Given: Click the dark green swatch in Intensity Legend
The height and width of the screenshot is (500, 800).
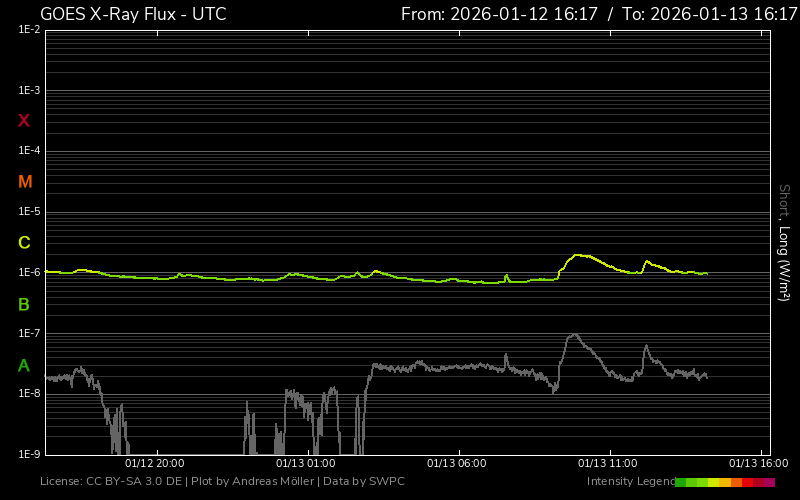Looking at the screenshot, I should coord(680,482).
